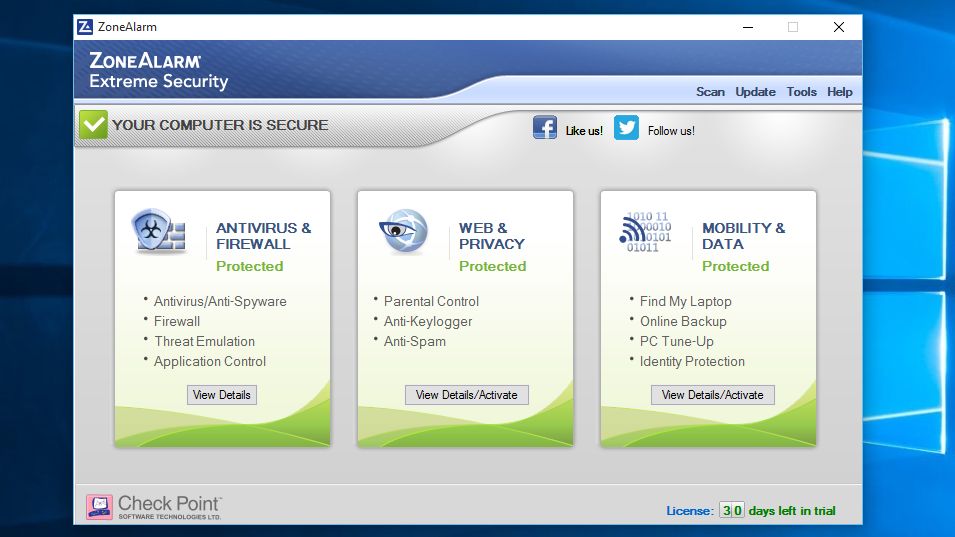Screen dimensions: 955x537
Task: Open the Tools menu
Action: click(801, 92)
